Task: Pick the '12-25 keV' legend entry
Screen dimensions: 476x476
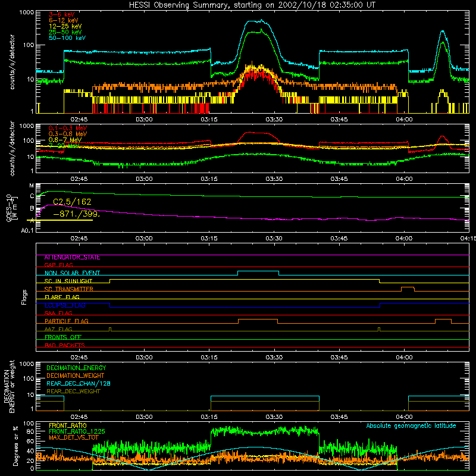Action: 65,26
